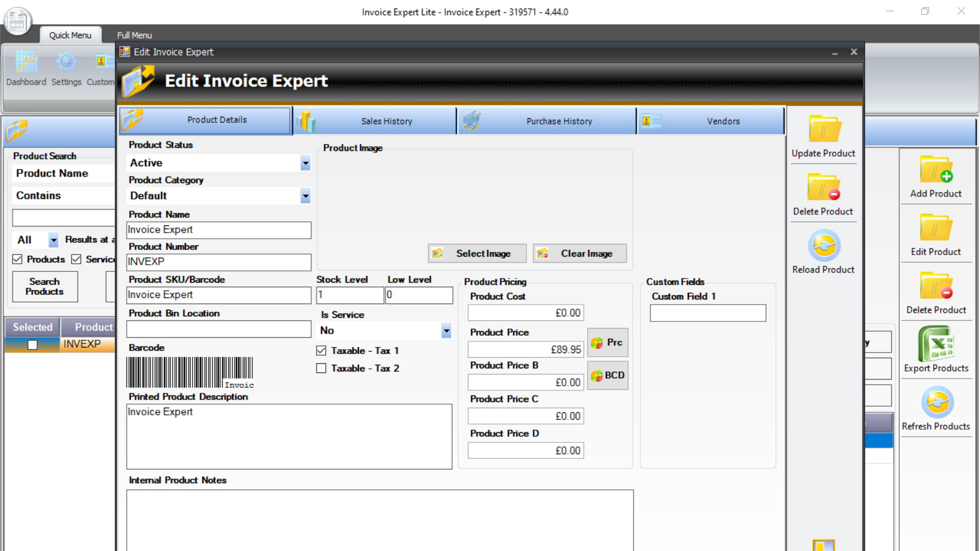Click Delete Product icon in edit dialog
This screenshot has width=980, height=551.
(823, 187)
